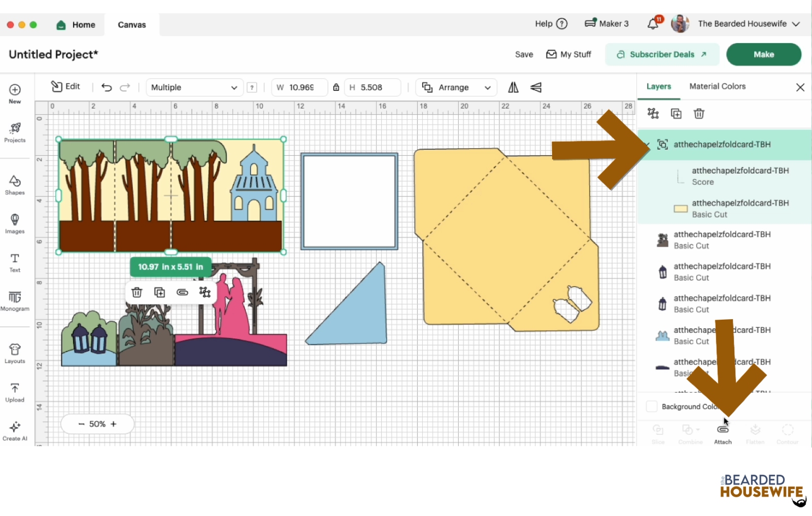812x516 pixels.
Task: Click the Undo arrow
Action: (x=107, y=87)
